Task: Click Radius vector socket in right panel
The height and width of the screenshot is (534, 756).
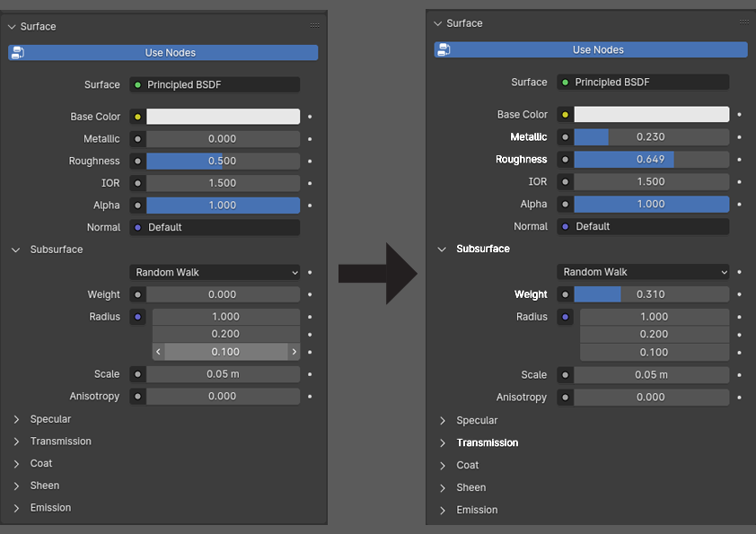Action: (565, 317)
